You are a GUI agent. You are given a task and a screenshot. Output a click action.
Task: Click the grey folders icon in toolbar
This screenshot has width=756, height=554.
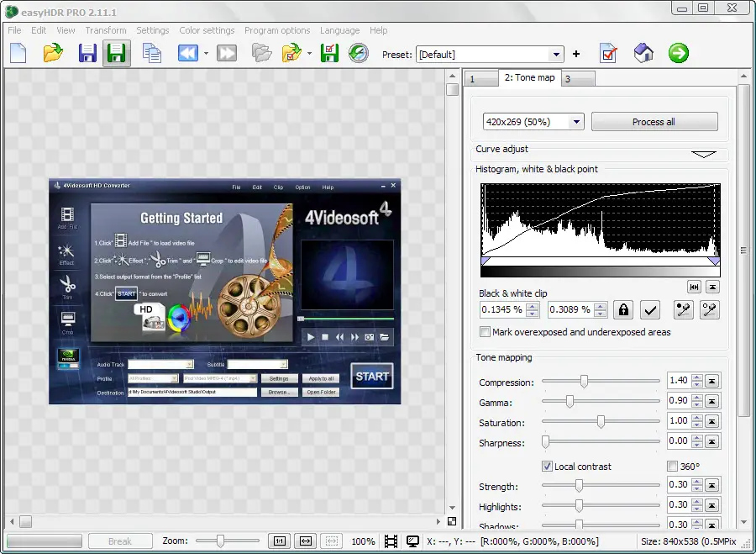coord(262,53)
